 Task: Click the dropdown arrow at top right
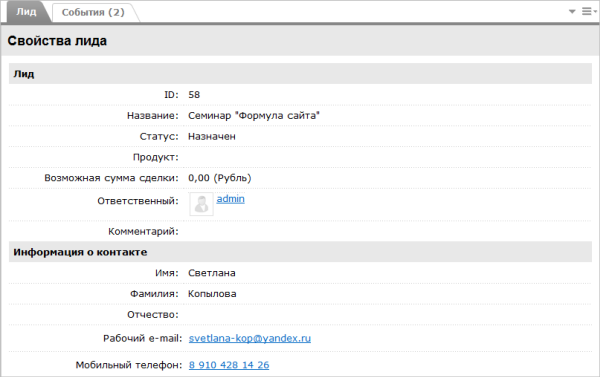(x=572, y=11)
